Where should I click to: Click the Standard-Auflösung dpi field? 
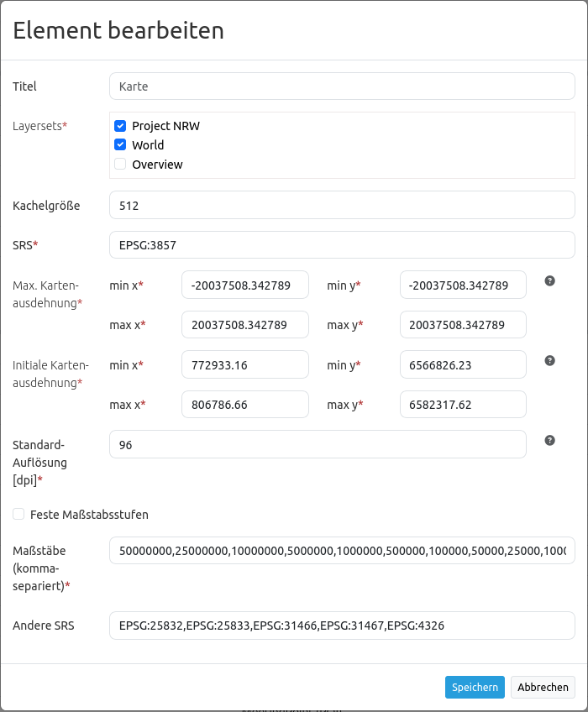(x=318, y=444)
